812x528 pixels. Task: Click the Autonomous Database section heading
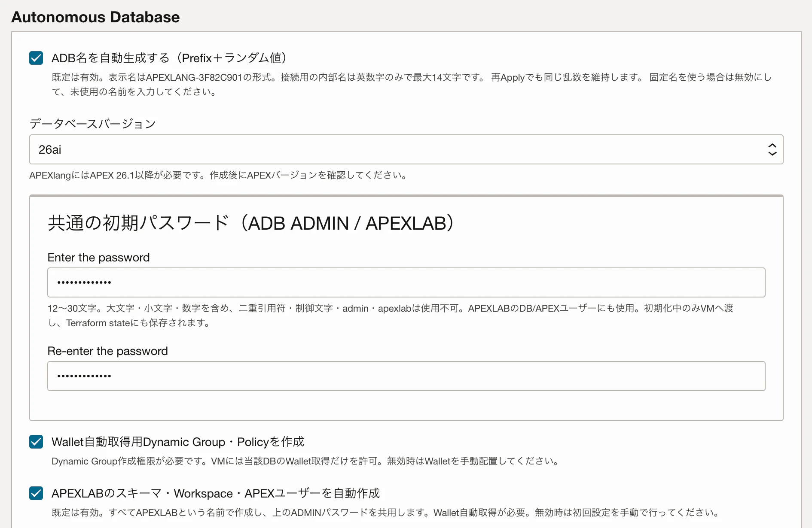tap(95, 17)
